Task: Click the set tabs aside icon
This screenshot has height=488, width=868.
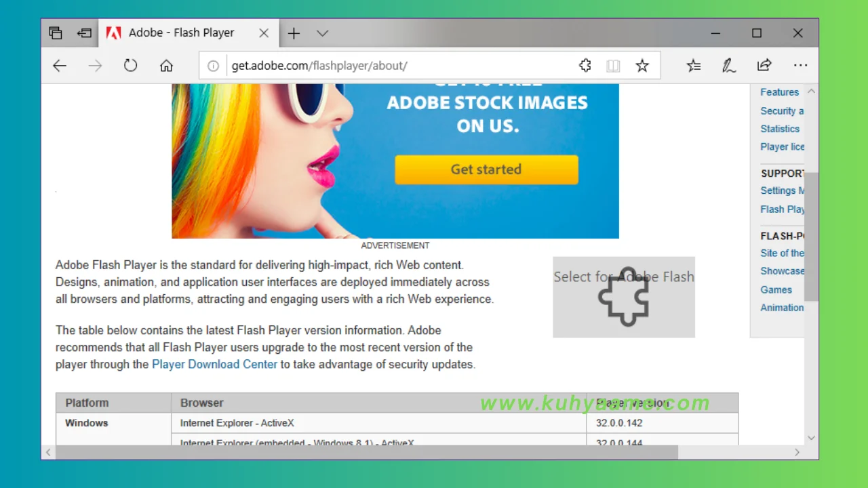Action: 84,33
